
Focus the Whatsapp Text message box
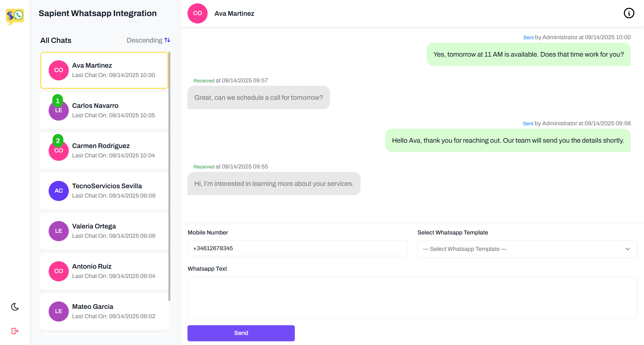coord(412,297)
